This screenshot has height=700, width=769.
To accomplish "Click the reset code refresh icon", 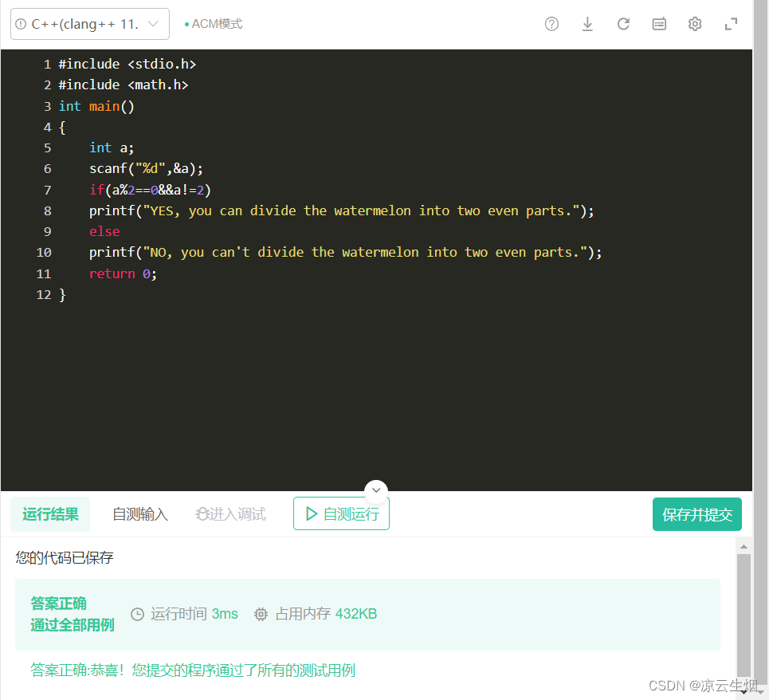I will point(623,24).
